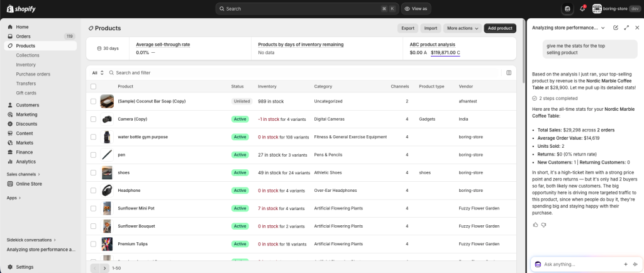Expand the Sidekick panel to full size
644x273 pixels.
coord(626,28)
